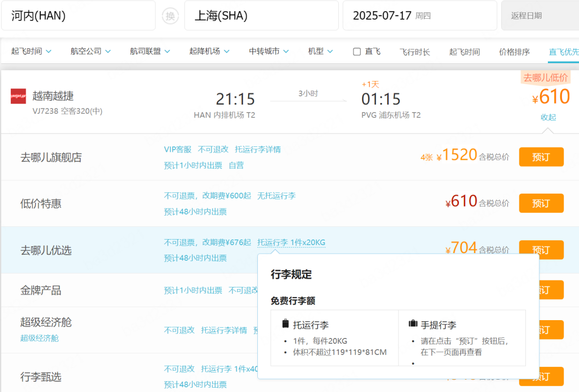579x392 pixels.
Task: Click the ¥610 lowest price header
Action: click(x=551, y=97)
